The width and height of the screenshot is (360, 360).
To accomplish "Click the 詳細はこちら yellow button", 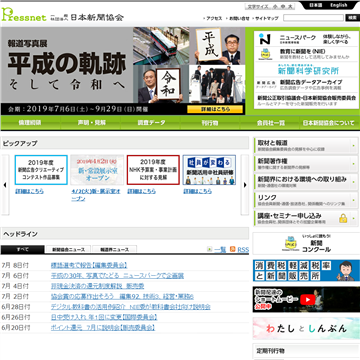I will pyautogui.click(x=215, y=109).
